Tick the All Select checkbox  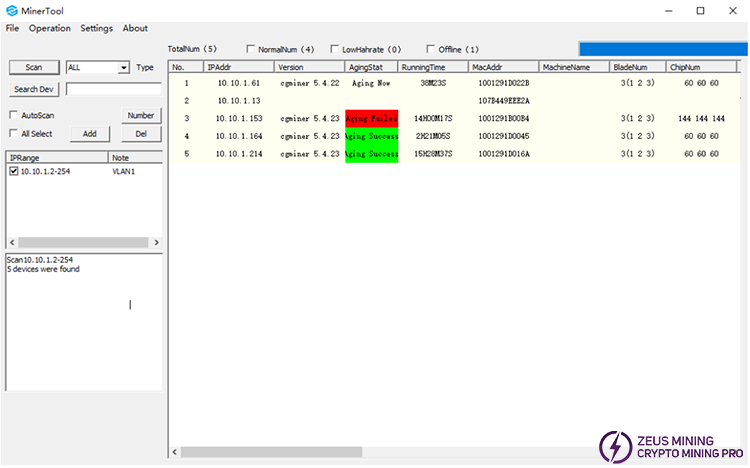(13, 133)
